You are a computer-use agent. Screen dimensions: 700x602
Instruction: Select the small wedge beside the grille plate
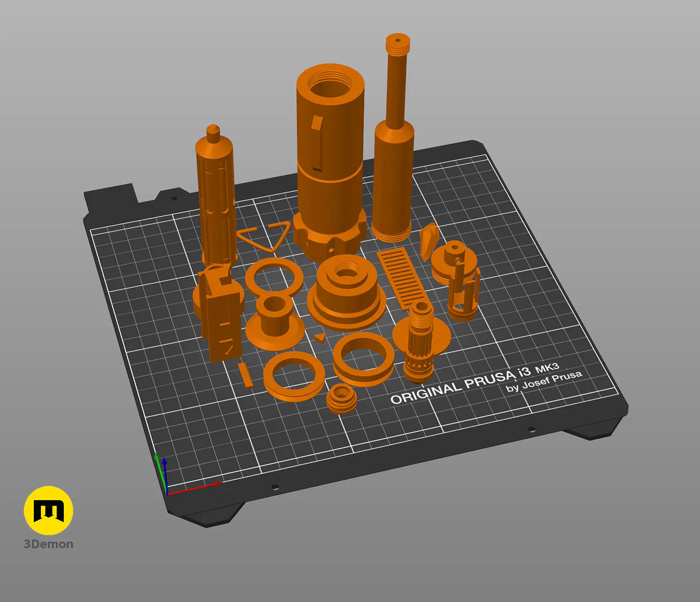(429, 241)
